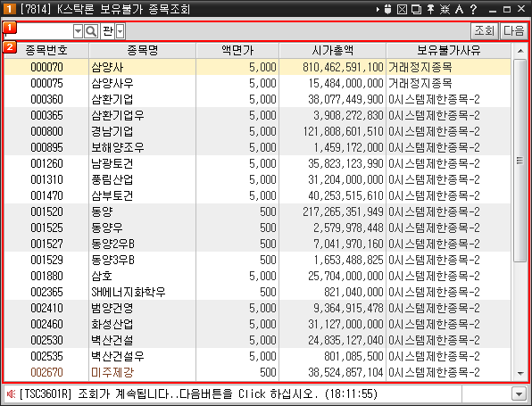Click the 다음 button
Viewport: 532px width, 406px height.
click(x=513, y=31)
